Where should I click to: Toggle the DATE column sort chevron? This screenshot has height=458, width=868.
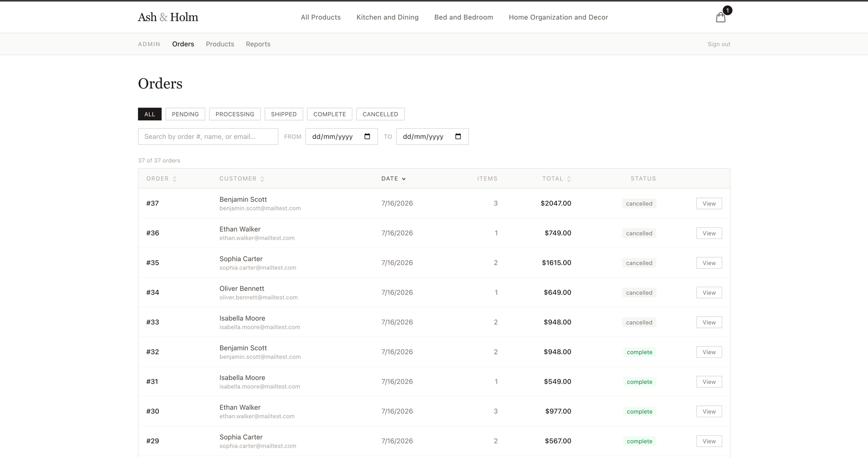click(404, 179)
